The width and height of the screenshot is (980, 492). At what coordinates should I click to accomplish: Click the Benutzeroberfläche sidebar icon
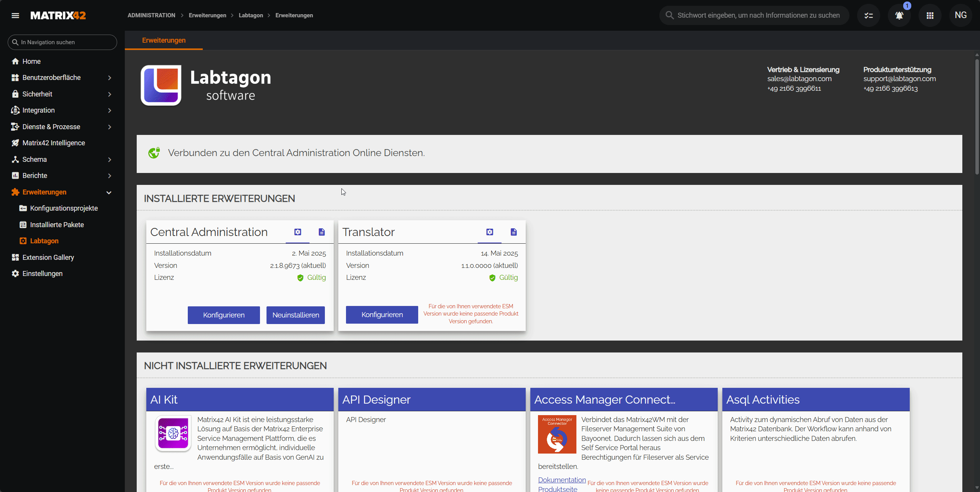15,78
